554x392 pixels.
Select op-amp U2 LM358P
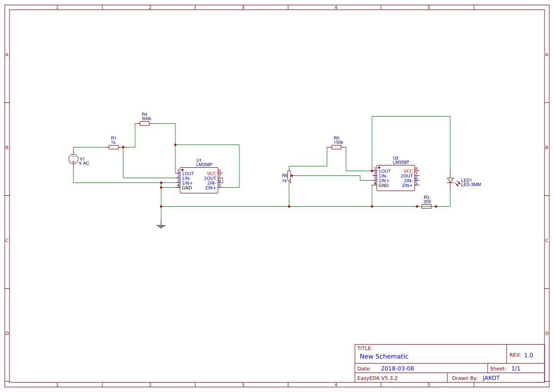point(396,179)
